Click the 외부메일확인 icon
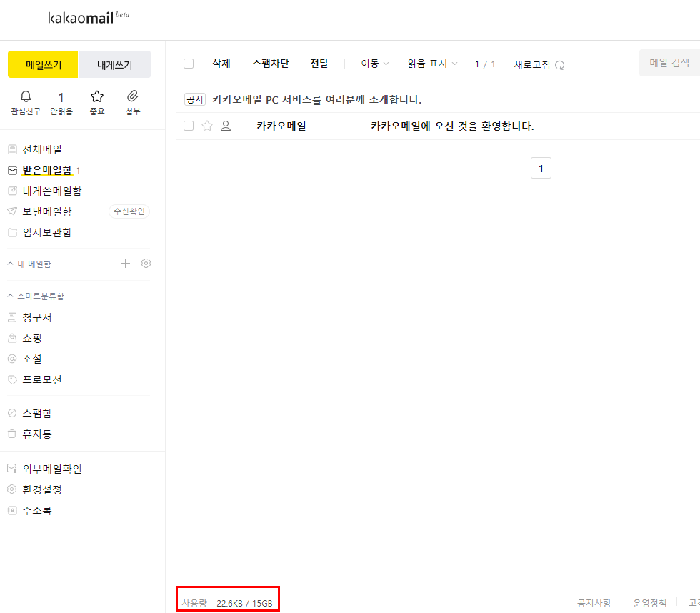700x613 pixels. [13, 469]
